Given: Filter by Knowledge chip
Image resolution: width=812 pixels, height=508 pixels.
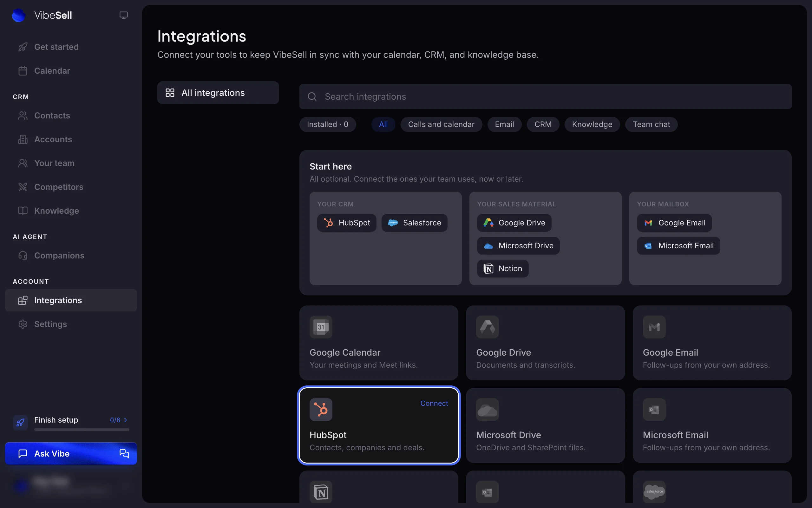Looking at the screenshot, I should (592, 124).
